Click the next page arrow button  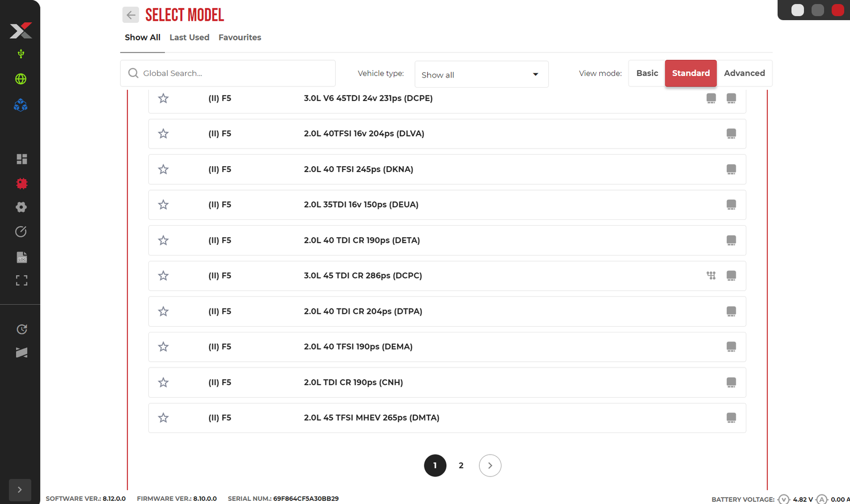point(490,466)
